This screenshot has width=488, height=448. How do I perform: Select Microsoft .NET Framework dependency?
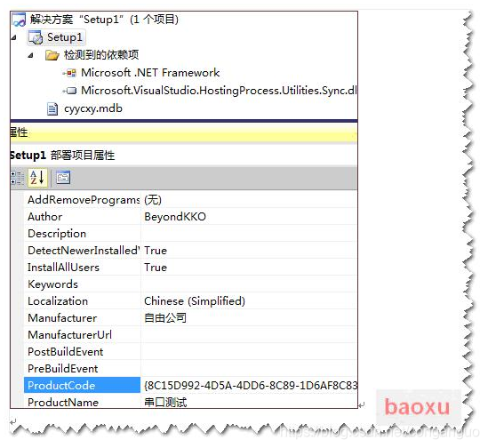(x=150, y=73)
